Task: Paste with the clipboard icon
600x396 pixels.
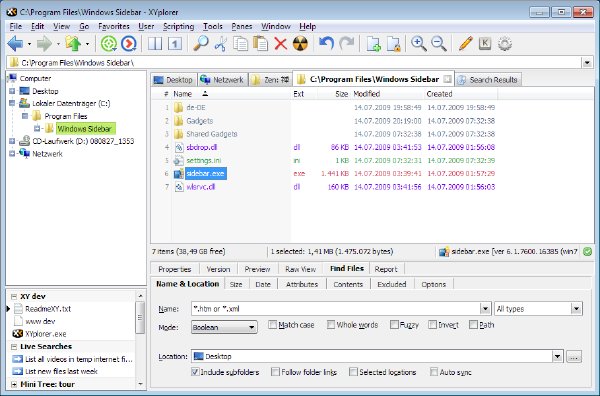Action: click(261, 44)
